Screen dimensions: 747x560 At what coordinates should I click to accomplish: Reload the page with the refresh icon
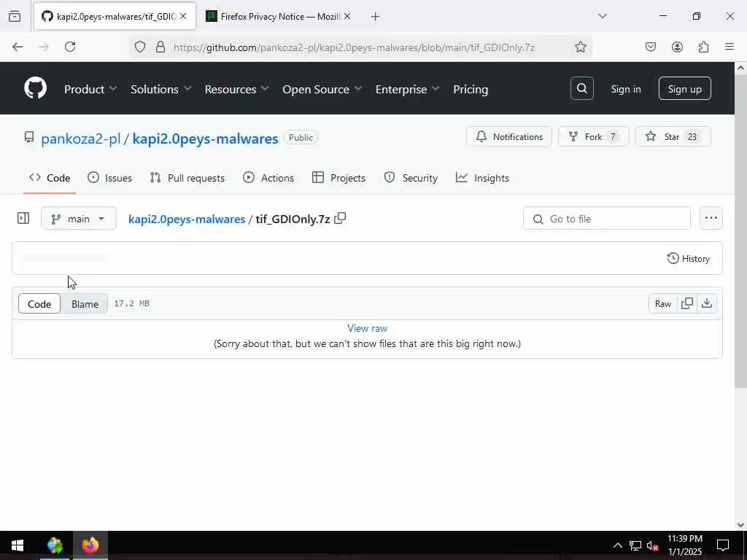(x=70, y=47)
